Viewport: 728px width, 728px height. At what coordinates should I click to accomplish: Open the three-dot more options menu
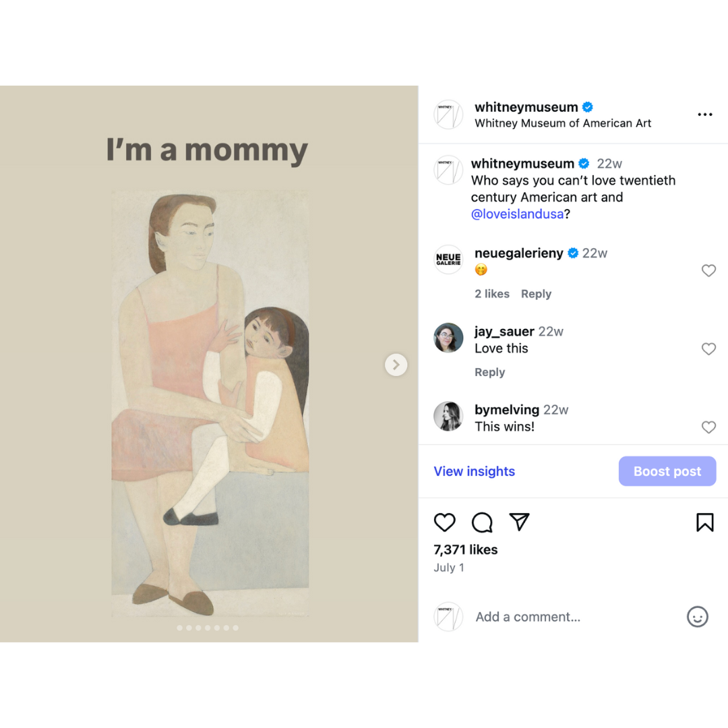[x=705, y=114]
